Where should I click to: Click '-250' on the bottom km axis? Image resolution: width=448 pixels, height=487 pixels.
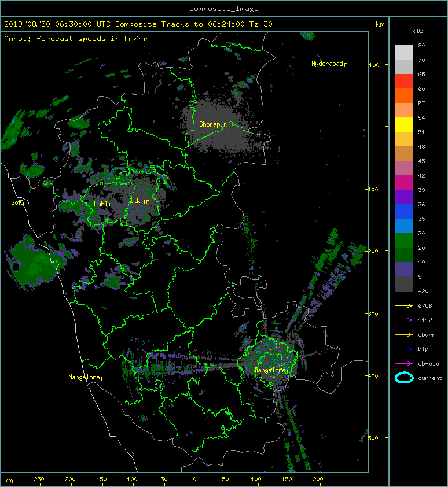pyautogui.click(x=37, y=479)
